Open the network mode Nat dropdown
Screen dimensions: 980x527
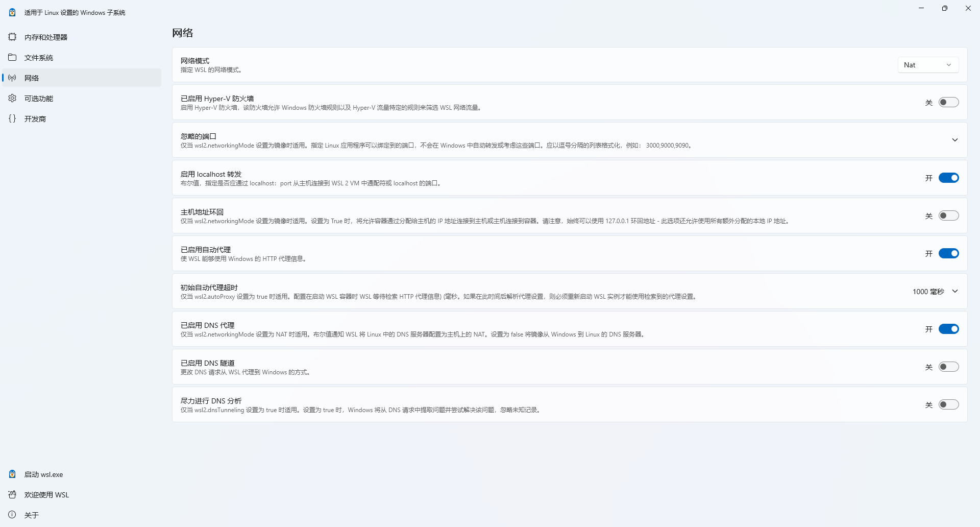point(927,64)
